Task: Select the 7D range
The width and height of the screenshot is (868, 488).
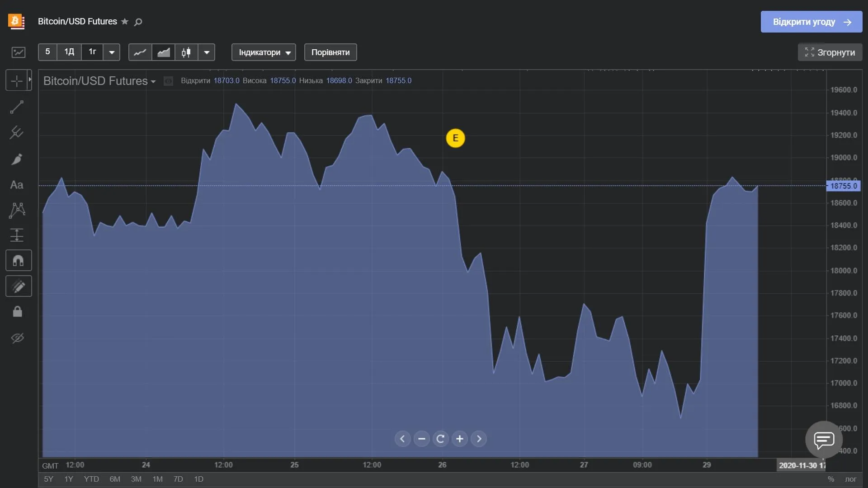Action: click(178, 479)
